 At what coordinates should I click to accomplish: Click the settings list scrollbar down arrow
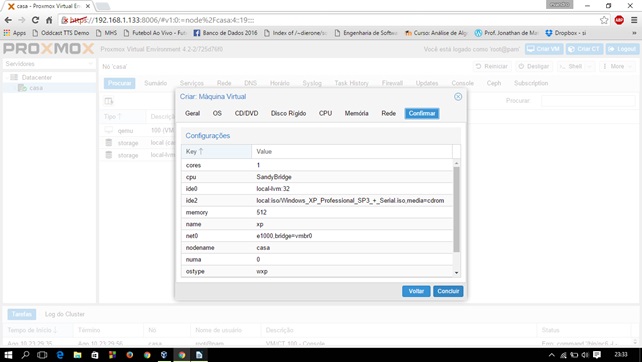(x=457, y=273)
